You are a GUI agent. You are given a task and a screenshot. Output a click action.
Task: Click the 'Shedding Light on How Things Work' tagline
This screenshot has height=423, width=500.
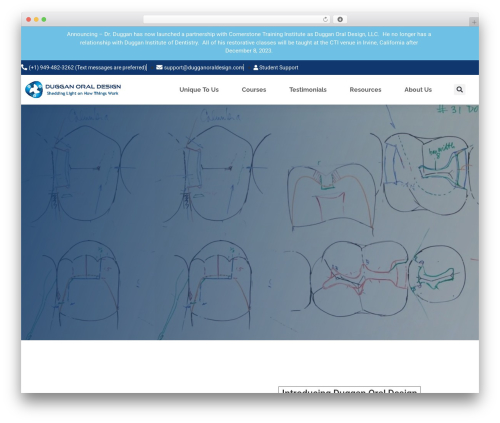pos(82,93)
